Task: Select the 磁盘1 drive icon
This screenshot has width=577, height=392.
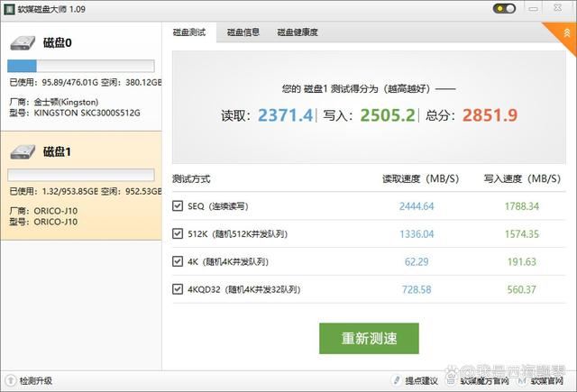Action: point(23,152)
